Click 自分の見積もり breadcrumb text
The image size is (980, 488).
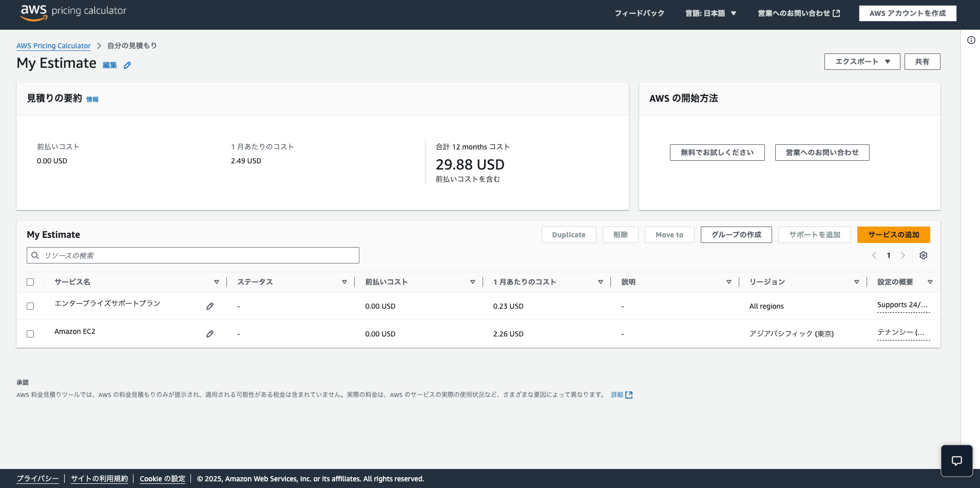132,46
